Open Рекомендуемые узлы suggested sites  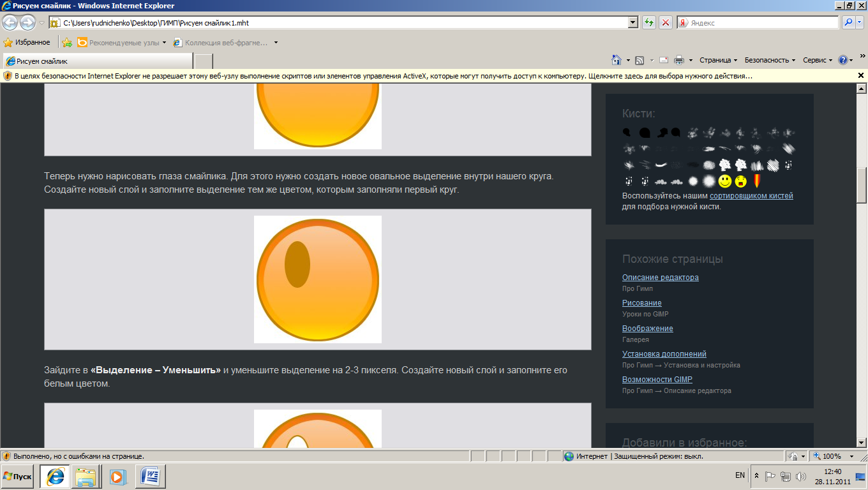click(x=122, y=43)
